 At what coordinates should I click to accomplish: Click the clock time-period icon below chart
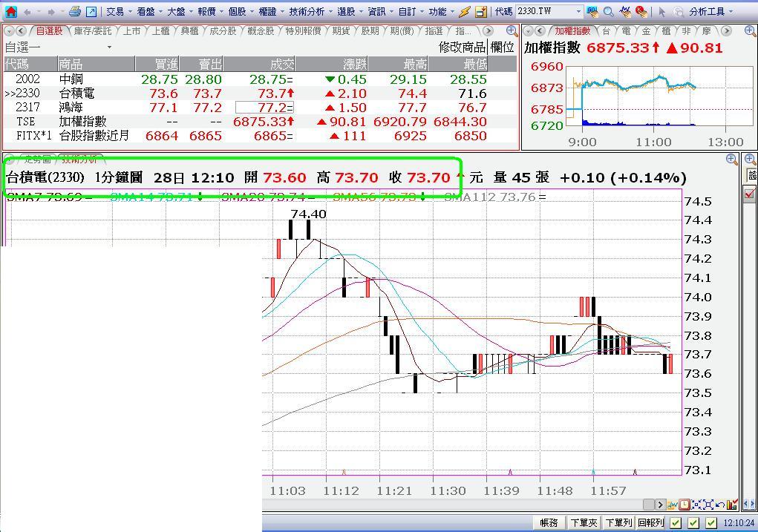[x=685, y=505]
